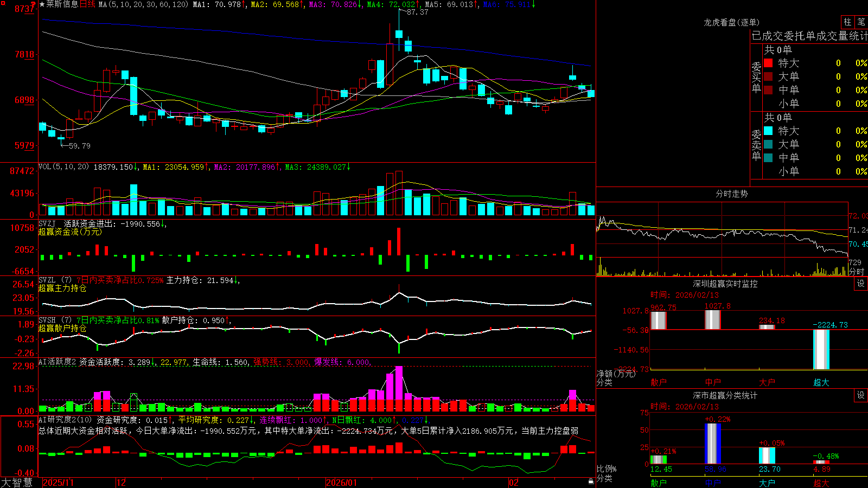868x488 pixels.
Task: Click the AI研究度2(10) indicator name
Action: coord(65,420)
